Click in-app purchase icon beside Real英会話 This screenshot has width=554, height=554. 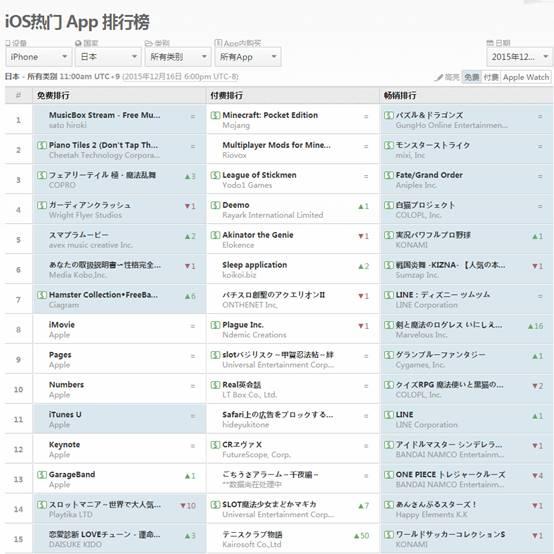[x=215, y=385]
